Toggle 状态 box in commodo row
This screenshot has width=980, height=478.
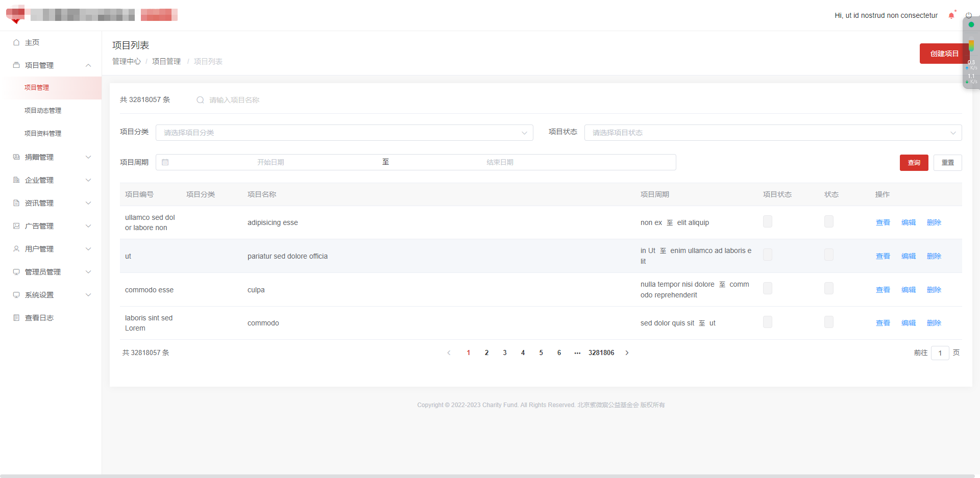829,322
